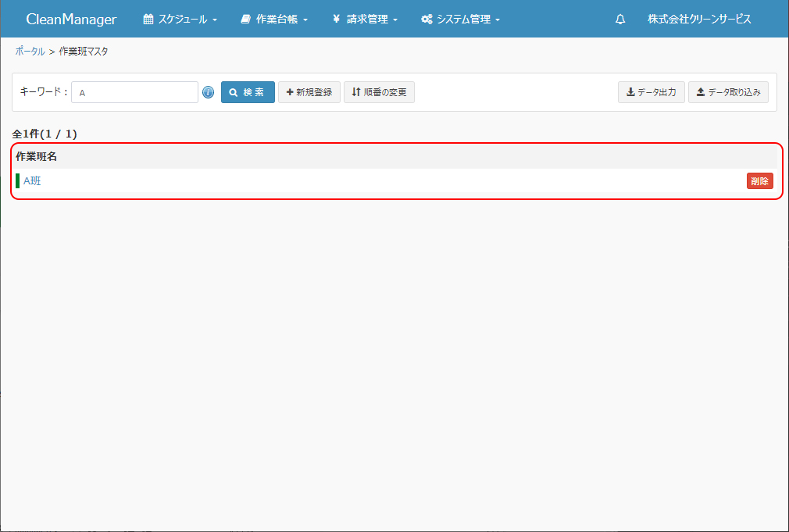
Task: Click the 検索 button
Action: [248, 92]
